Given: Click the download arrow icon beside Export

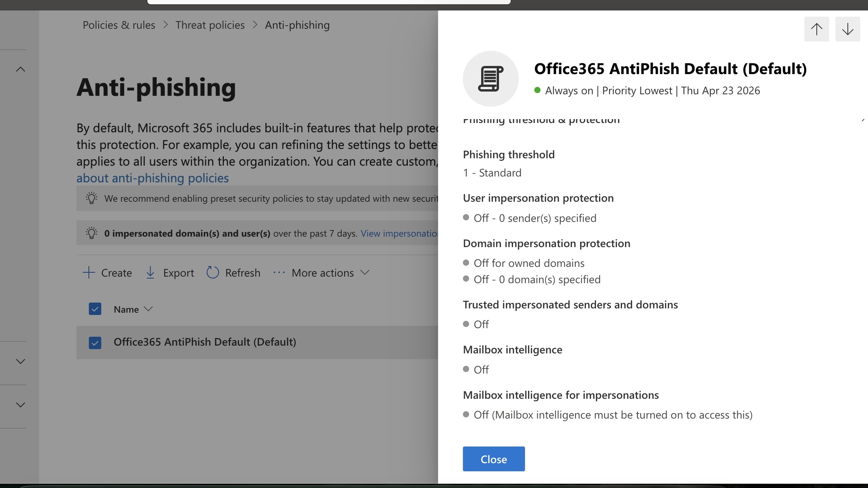Looking at the screenshot, I should point(150,273).
